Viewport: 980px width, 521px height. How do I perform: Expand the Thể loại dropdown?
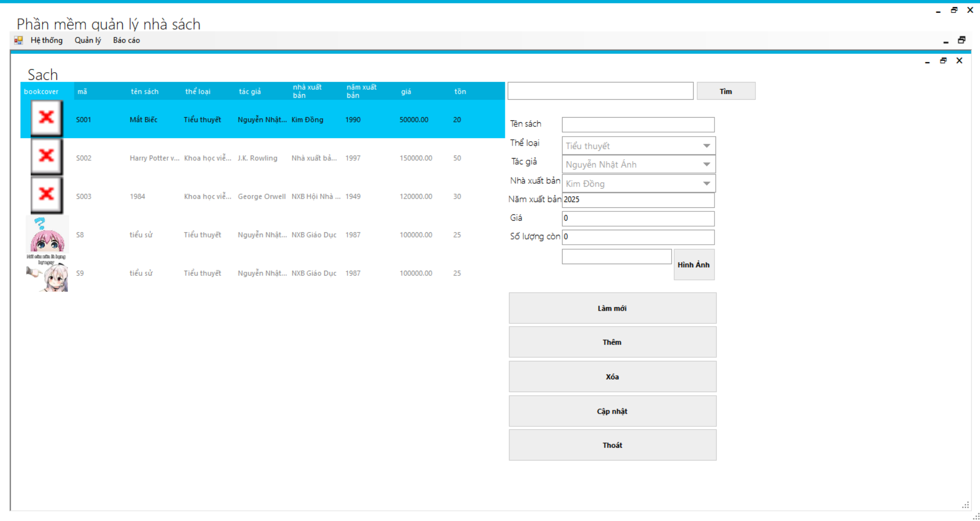pos(706,146)
